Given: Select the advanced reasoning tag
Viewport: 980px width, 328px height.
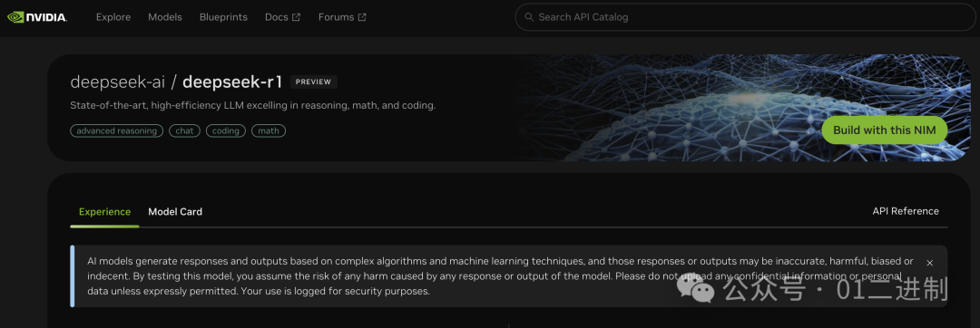Looking at the screenshot, I should (x=117, y=131).
